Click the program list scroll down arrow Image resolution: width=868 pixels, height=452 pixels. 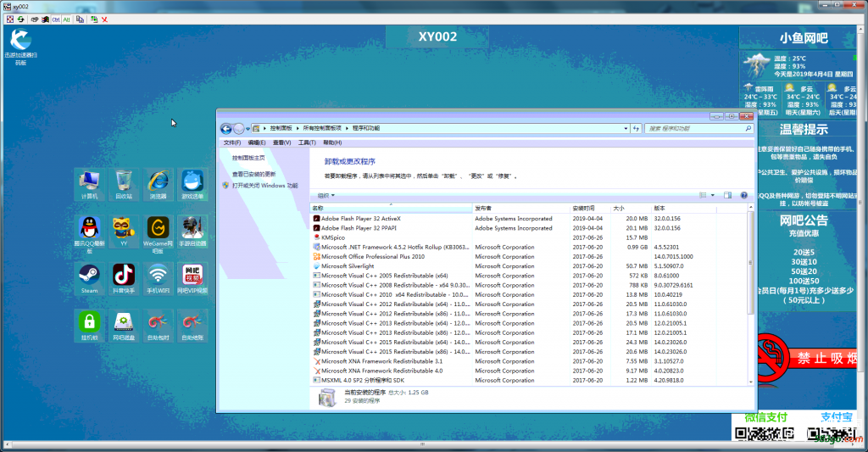click(751, 382)
